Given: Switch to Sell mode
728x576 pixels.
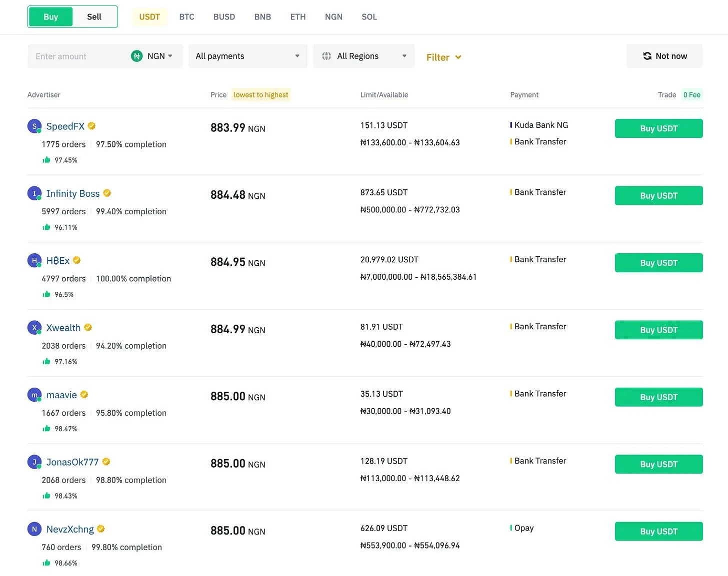Looking at the screenshot, I should pos(94,17).
